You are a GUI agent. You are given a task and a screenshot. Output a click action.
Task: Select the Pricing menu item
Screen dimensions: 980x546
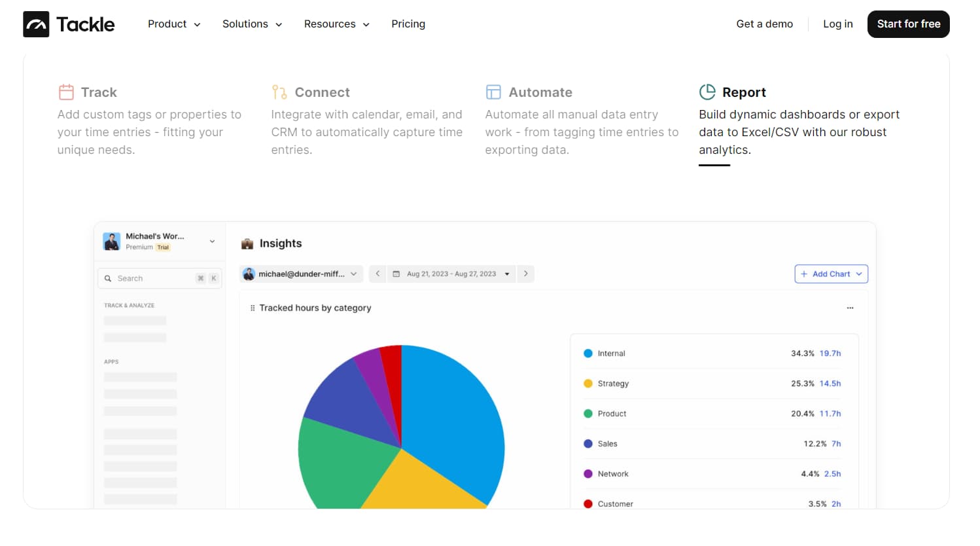(x=408, y=24)
